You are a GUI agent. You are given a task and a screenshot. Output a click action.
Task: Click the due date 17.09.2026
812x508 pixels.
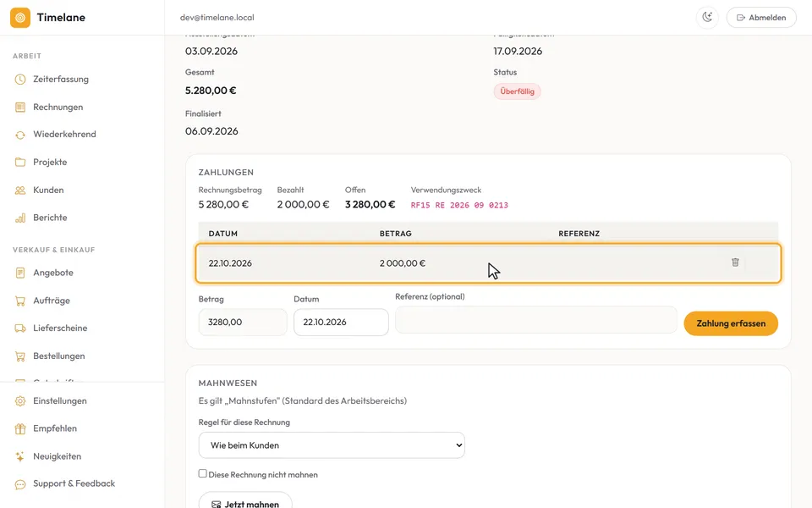point(518,52)
